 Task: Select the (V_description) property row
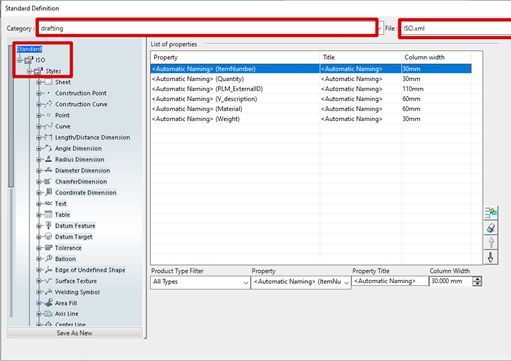(x=311, y=99)
